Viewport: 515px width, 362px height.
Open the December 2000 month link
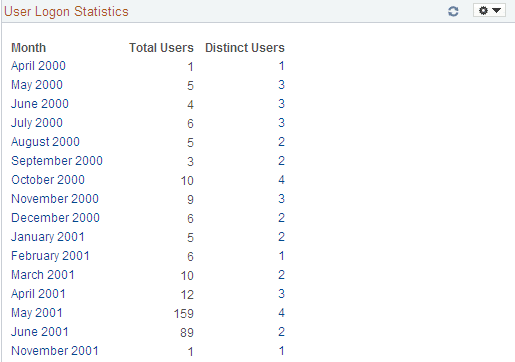(x=55, y=218)
